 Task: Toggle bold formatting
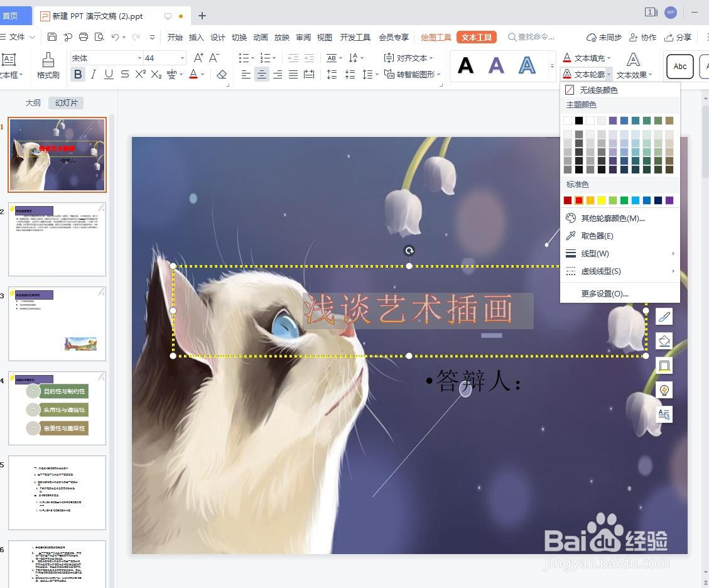[x=78, y=73]
